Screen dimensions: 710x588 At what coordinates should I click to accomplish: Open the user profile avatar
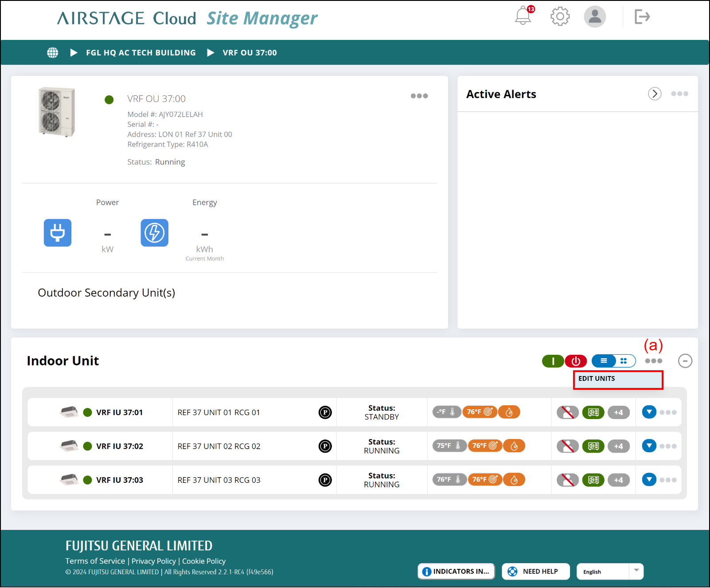click(x=594, y=16)
